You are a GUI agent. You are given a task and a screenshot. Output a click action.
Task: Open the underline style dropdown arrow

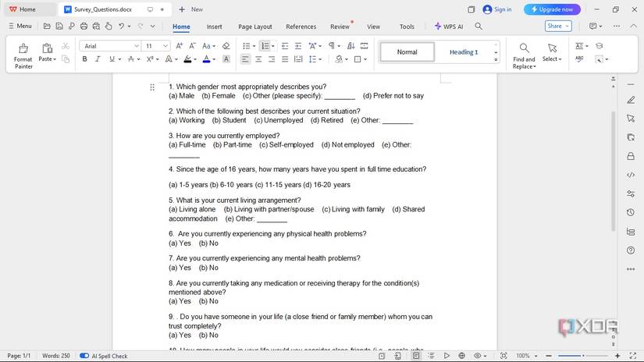tap(119, 59)
